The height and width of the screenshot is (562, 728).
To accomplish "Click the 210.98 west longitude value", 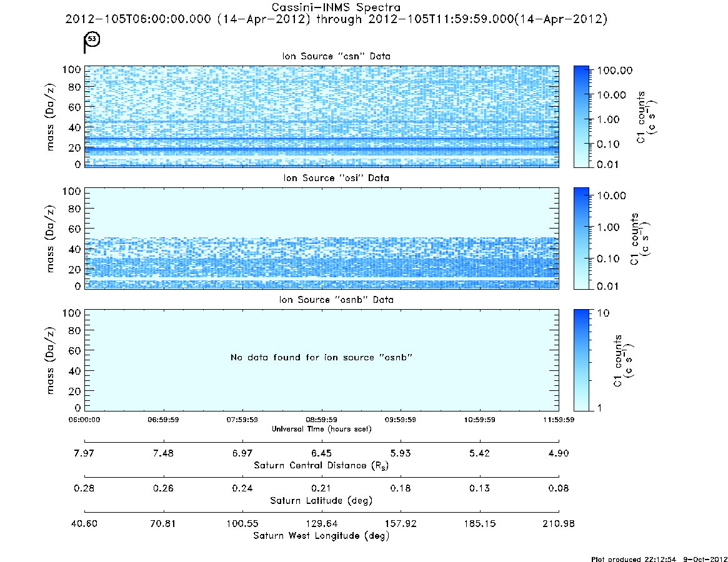I will pos(559,524).
